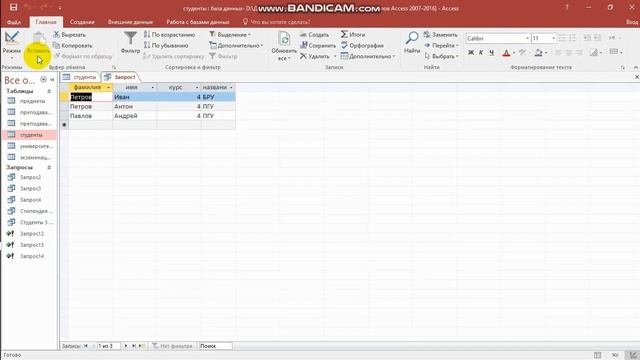
Task: Open названи column filter dropdown arrow
Action: [231, 87]
